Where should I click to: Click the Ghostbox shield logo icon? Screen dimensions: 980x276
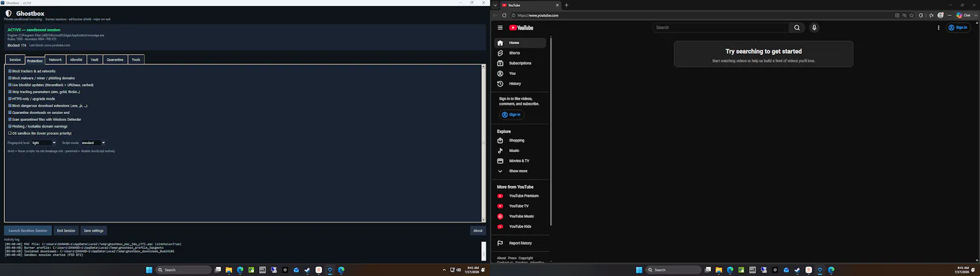click(x=9, y=13)
